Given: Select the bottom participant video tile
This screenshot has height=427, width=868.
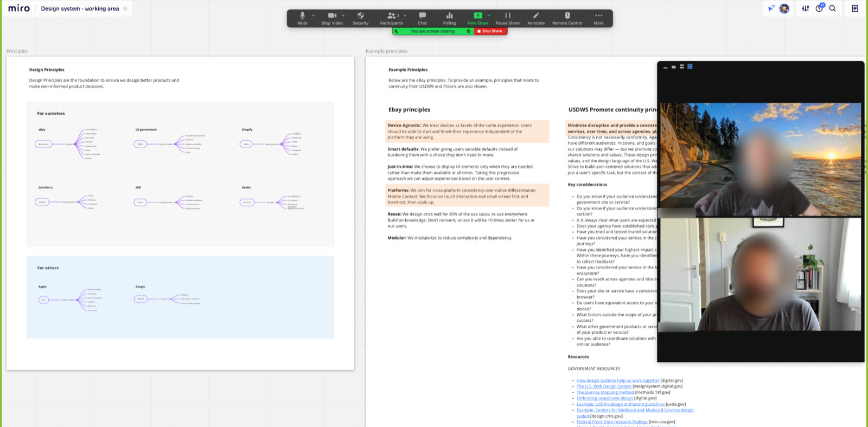Looking at the screenshot, I should [760, 275].
